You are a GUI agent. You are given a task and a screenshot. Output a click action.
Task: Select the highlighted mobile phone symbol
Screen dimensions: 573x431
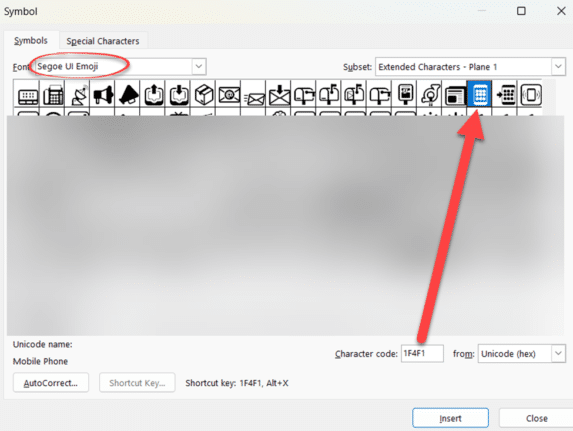[x=479, y=95]
